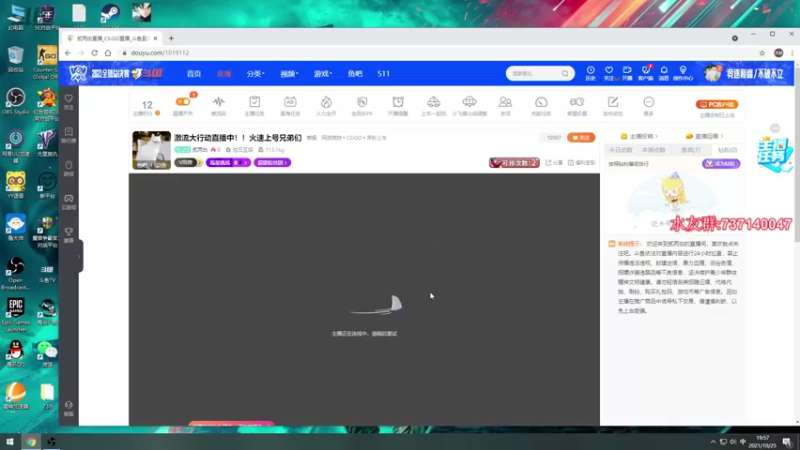Screen dimensions: 800x450
Task: Click the user avatar in the header
Action: 712,73
